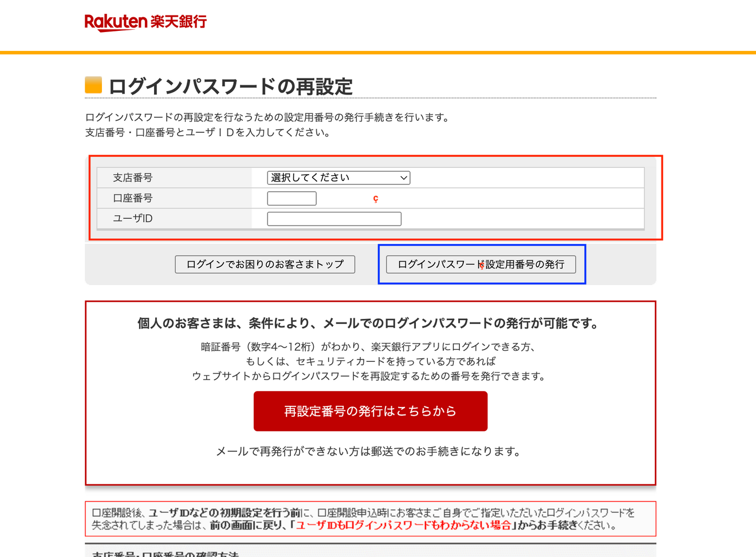Click ユーザIDもログインパスワードもわからない場合 red text
This screenshot has height=557, width=756.
click(403, 525)
